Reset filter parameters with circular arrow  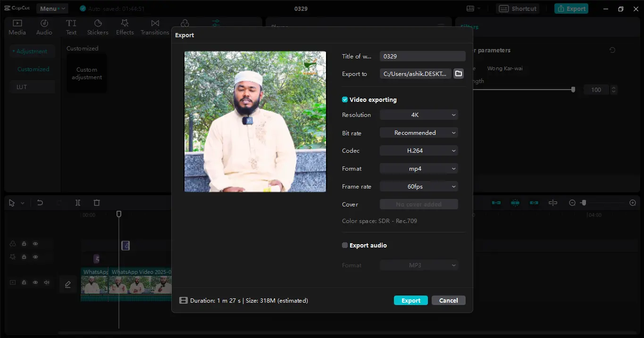pos(612,50)
